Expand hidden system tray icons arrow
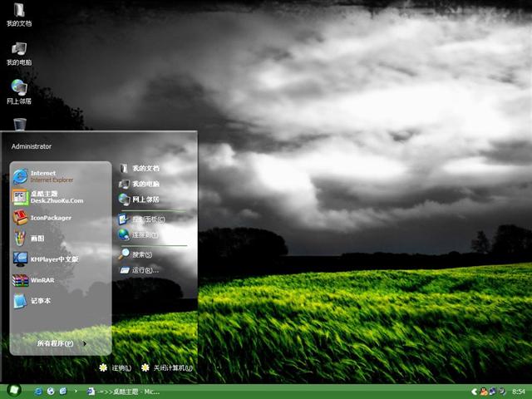 [x=474, y=392]
